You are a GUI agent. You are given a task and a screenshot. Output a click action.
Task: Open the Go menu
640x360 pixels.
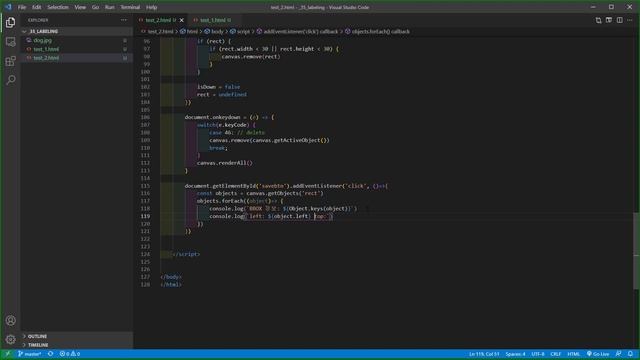point(95,7)
